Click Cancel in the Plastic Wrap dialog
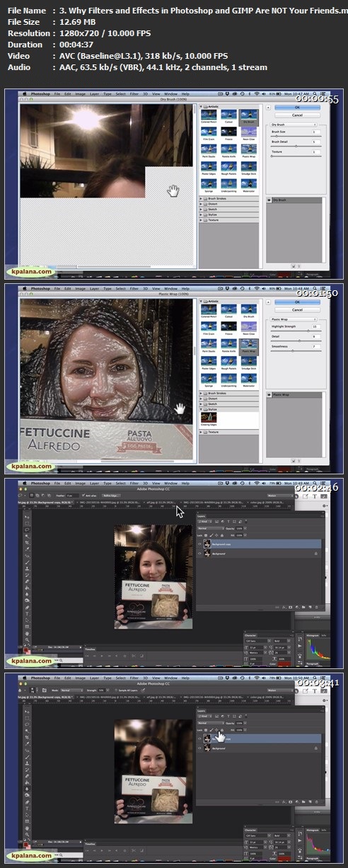This screenshot has width=348, height=868. [297, 309]
